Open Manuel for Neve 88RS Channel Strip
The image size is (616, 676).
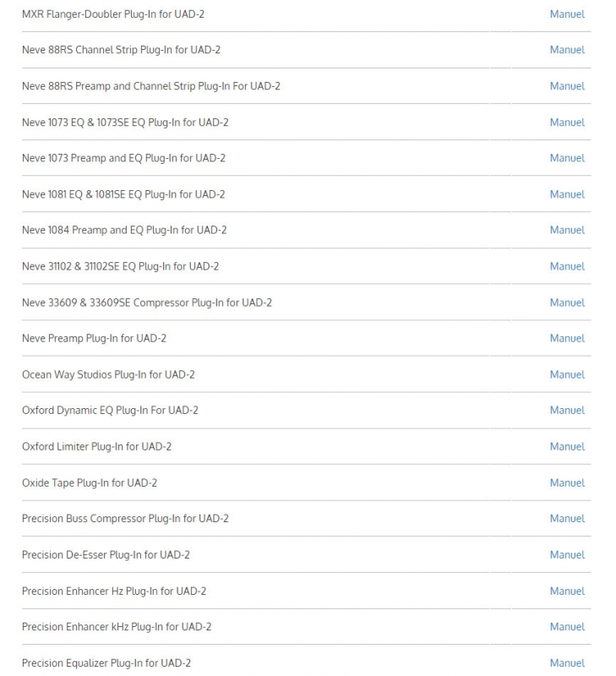point(566,50)
